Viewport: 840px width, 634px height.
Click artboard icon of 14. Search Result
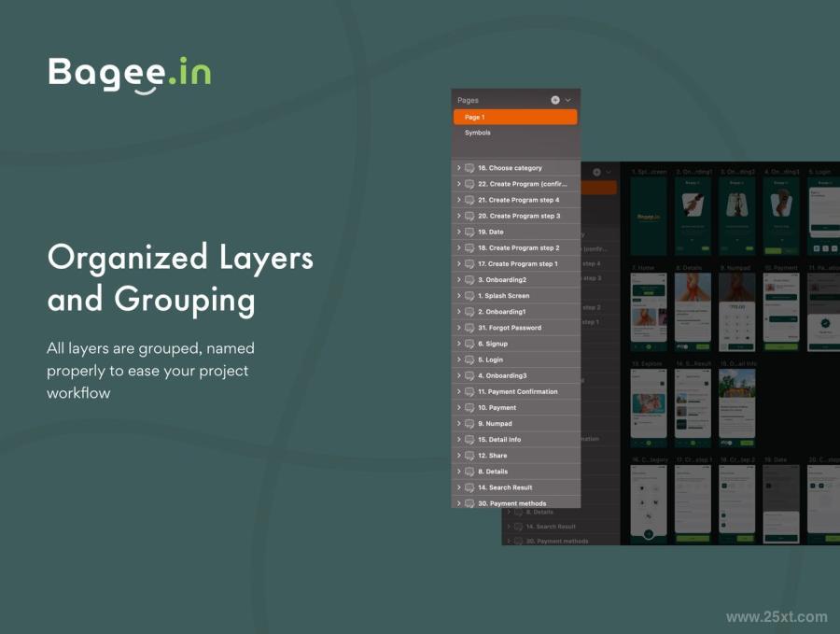coord(469,487)
